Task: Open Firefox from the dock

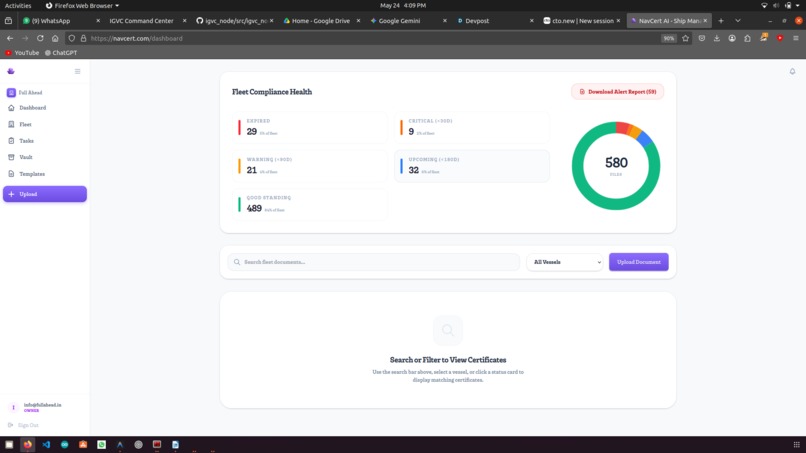Action: [28, 444]
